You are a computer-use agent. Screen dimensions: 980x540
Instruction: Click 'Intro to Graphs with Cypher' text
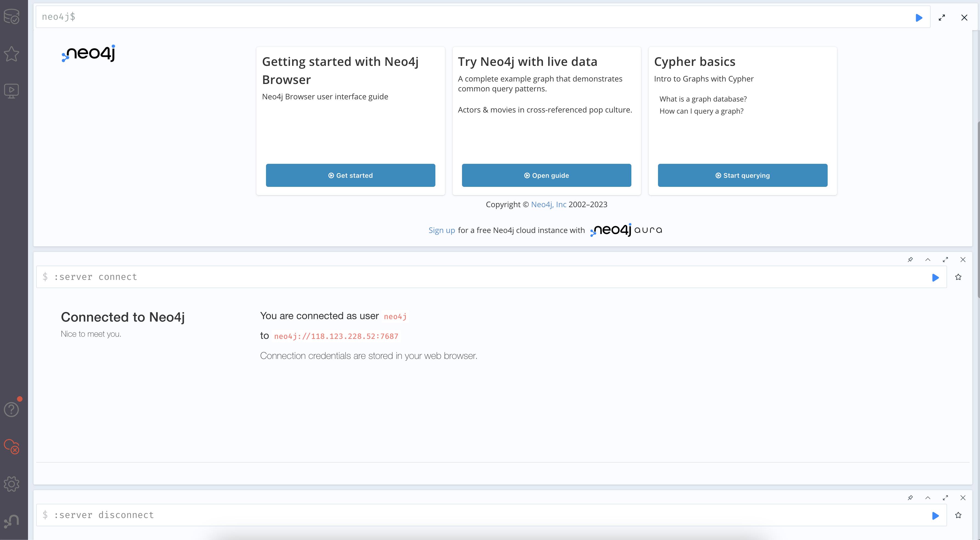pyautogui.click(x=704, y=79)
